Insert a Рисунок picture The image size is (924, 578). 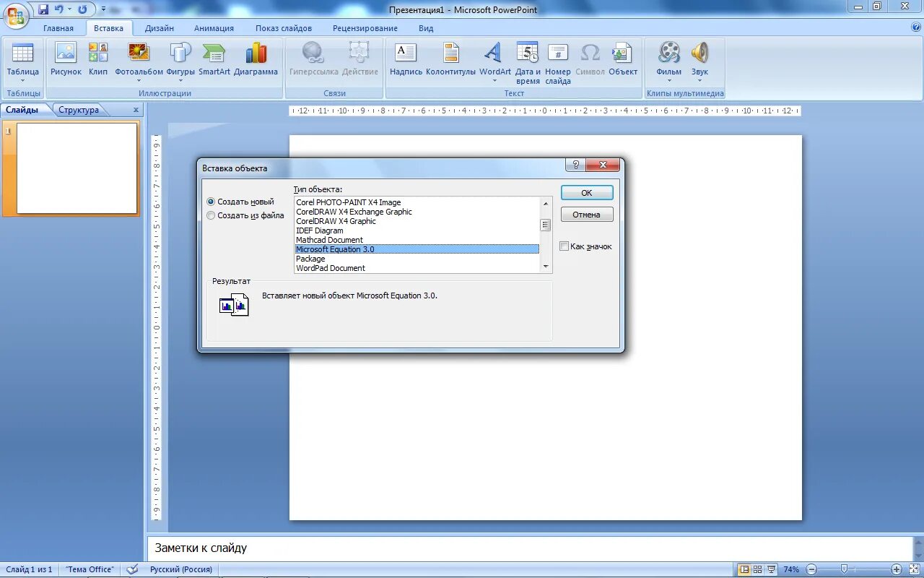pyautogui.click(x=66, y=59)
